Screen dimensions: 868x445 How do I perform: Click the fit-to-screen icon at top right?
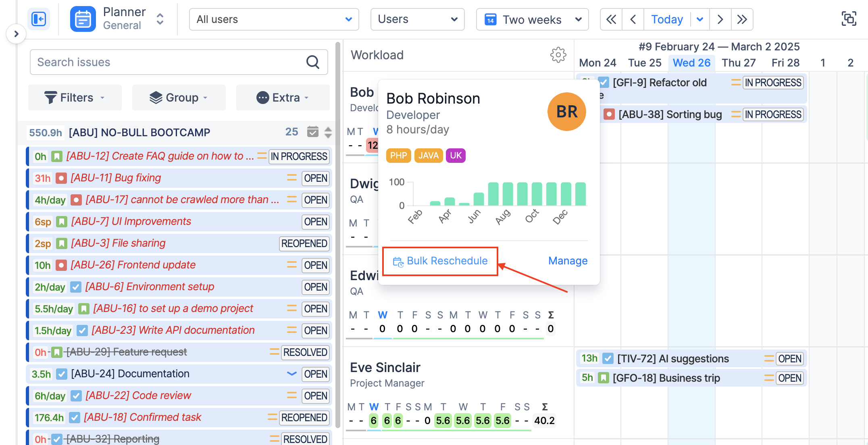pos(849,19)
